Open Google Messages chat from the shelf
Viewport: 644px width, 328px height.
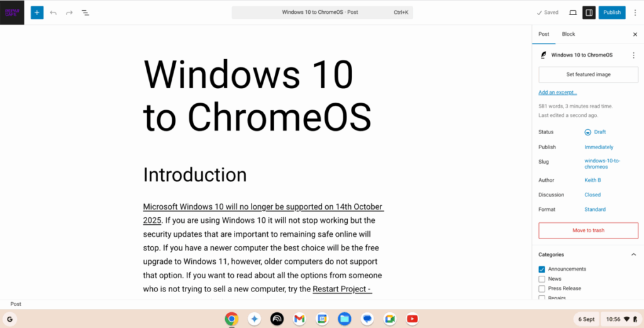(x=367, y=319)
